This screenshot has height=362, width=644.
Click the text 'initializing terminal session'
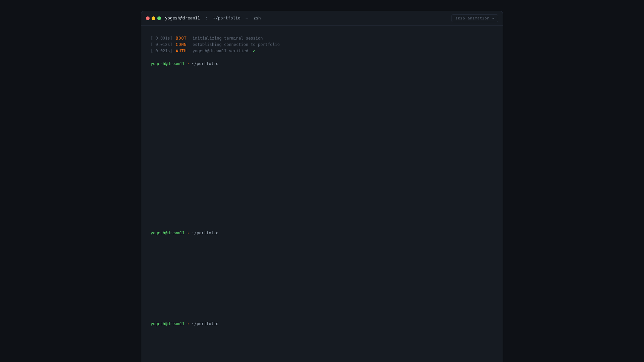228,38
